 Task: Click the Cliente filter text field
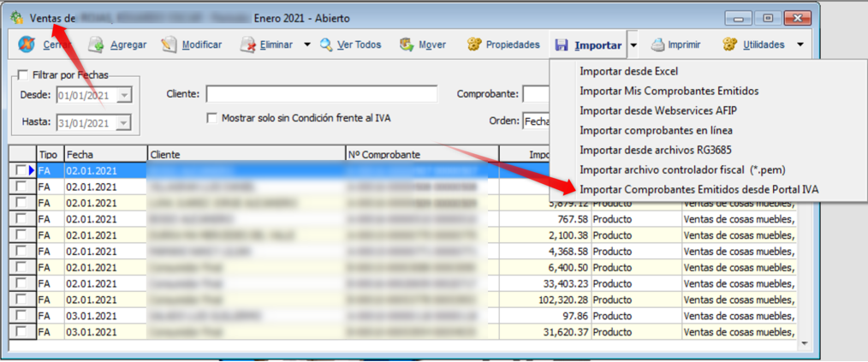tap(321, 94)
